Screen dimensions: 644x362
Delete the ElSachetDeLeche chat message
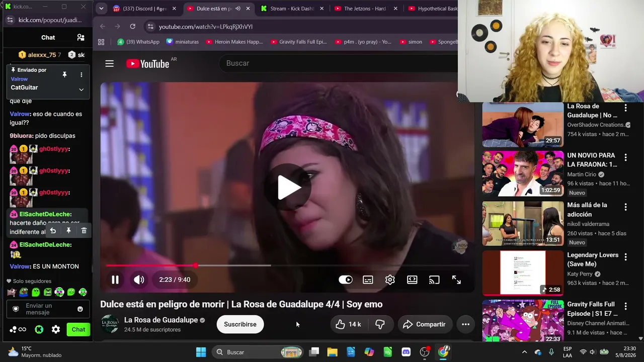[84, 231]
